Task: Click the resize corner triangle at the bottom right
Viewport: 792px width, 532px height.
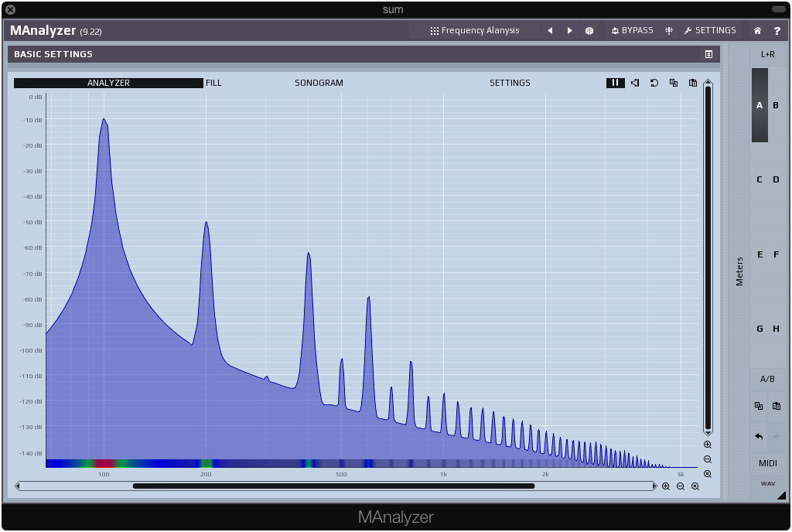Action: [x=781, y=496]
